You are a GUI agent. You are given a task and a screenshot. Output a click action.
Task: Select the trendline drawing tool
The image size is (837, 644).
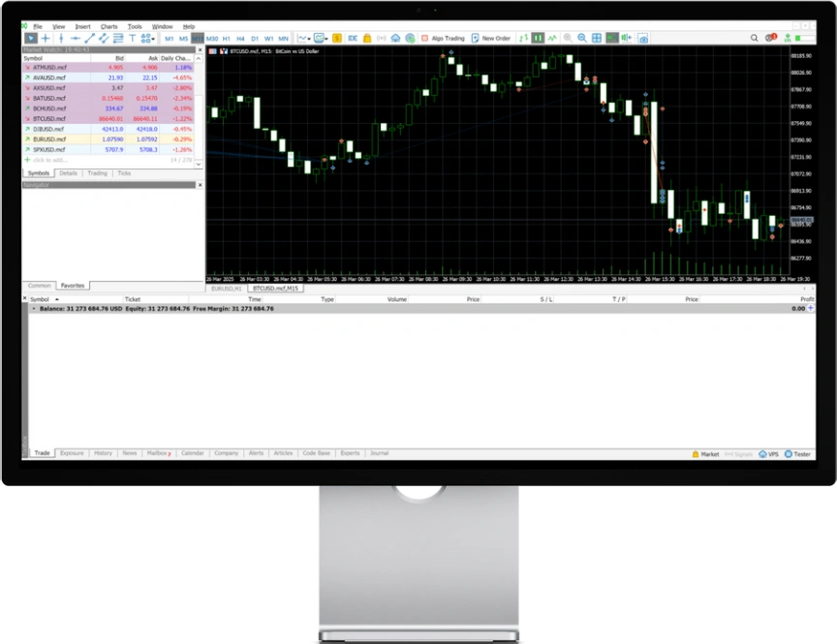[89, 38]
